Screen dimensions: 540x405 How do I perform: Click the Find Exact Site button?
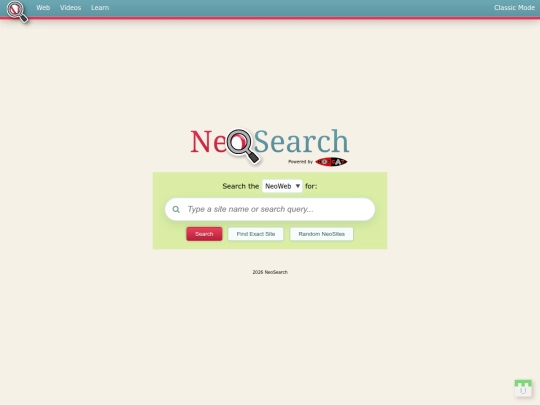(x=256, y=234)
